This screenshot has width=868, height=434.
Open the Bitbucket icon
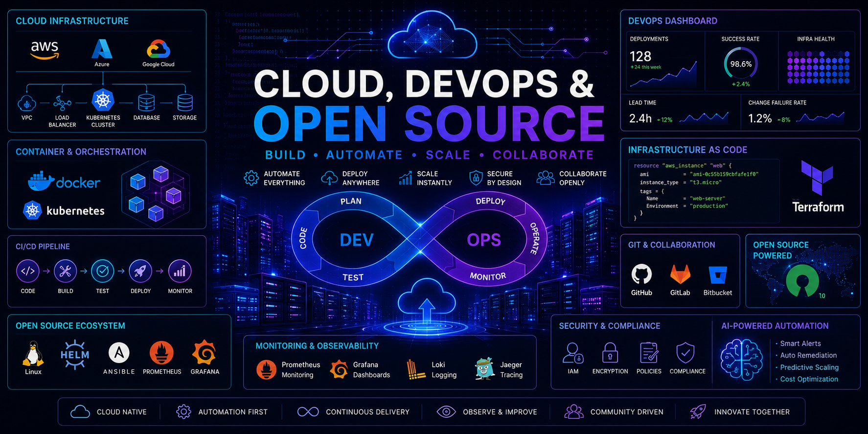tap(718, 274)
